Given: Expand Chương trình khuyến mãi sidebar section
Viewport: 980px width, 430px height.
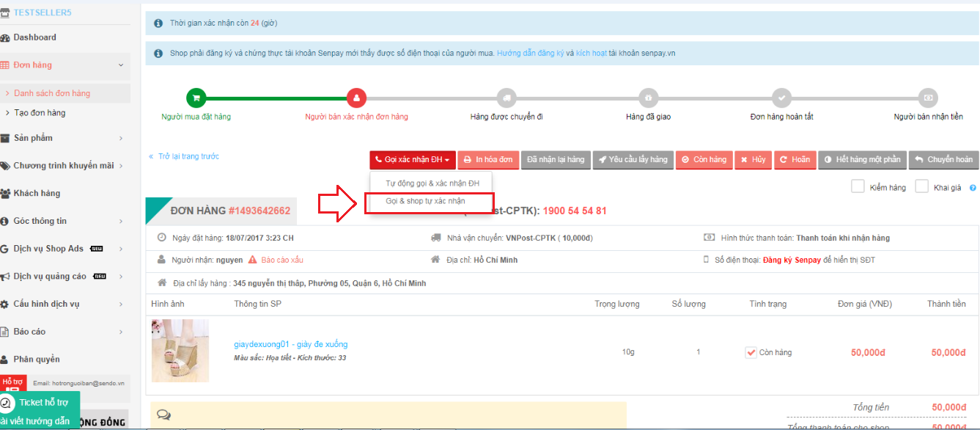Looking at the screenshot, I should coord(65,166).
